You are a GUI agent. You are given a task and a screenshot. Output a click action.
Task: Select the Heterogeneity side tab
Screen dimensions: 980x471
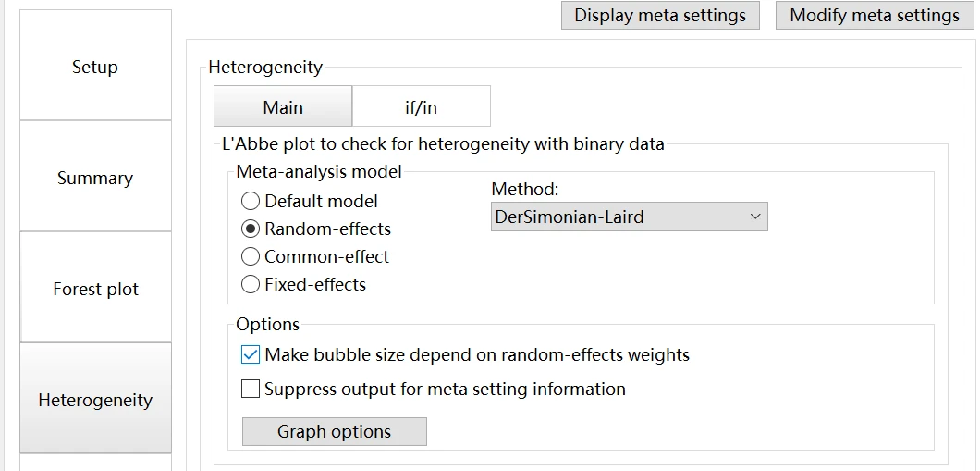(95, 400)
